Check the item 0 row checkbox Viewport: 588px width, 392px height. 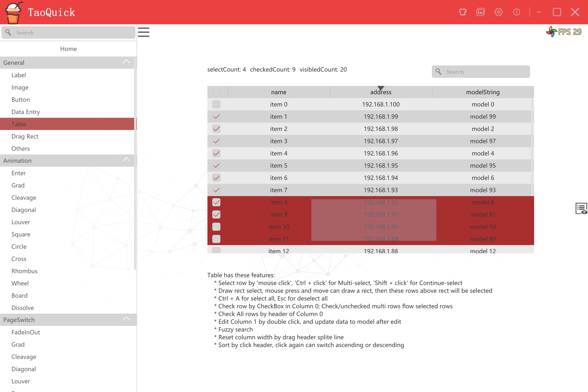[x=216, y=104]
